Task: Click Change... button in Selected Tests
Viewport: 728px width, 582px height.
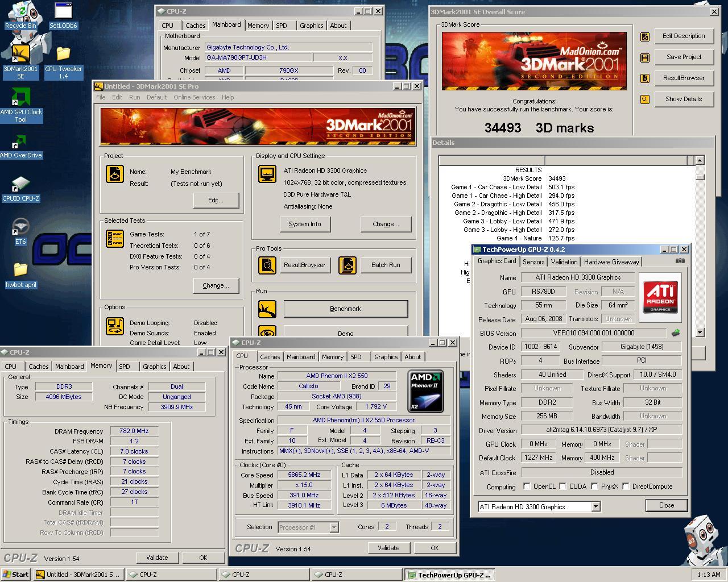Action: point(216,285)
